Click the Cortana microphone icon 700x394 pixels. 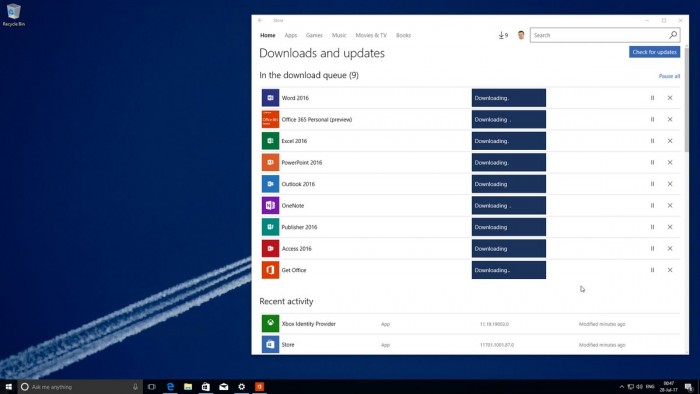[135, 387]
